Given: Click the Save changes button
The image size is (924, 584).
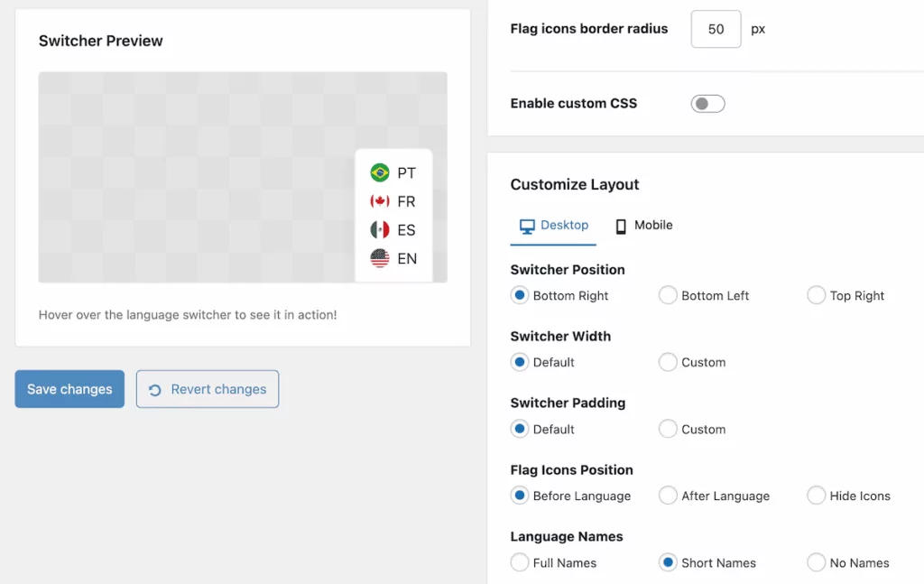Looking at the screenshot, I should pyautogui.click(x=69, y=389).
